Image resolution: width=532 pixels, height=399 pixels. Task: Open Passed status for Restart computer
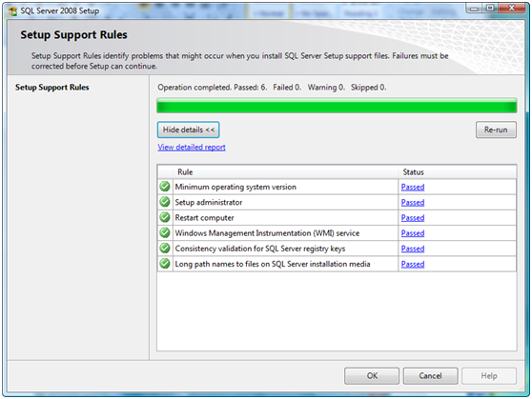click(413, 218)
